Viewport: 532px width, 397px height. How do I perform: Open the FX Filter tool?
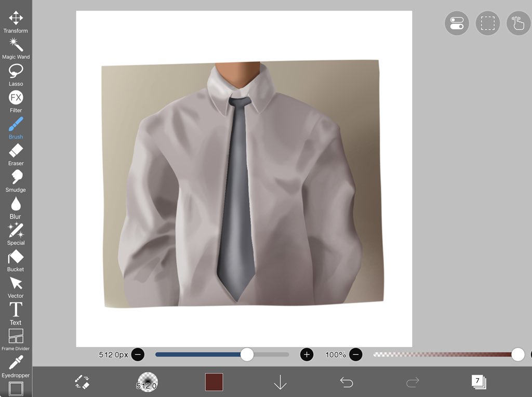pyautogui.click(x=16, y=102)
